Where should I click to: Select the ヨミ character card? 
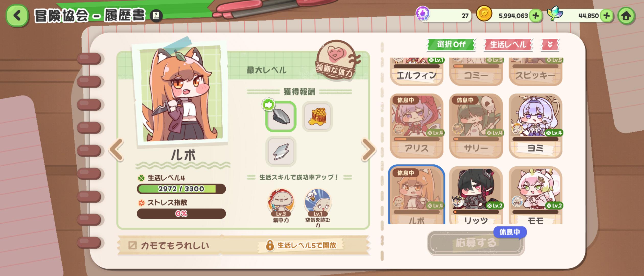(x=535, y=126)
